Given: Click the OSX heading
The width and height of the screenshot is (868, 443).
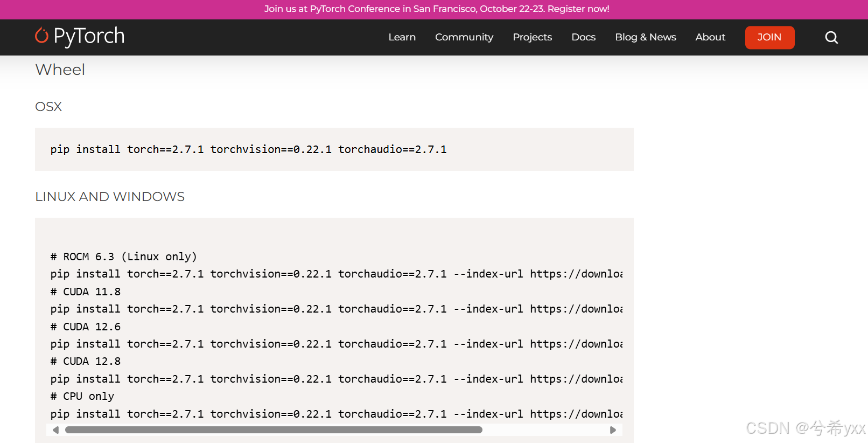Looking at the screenshot, I should click(48, 107).
